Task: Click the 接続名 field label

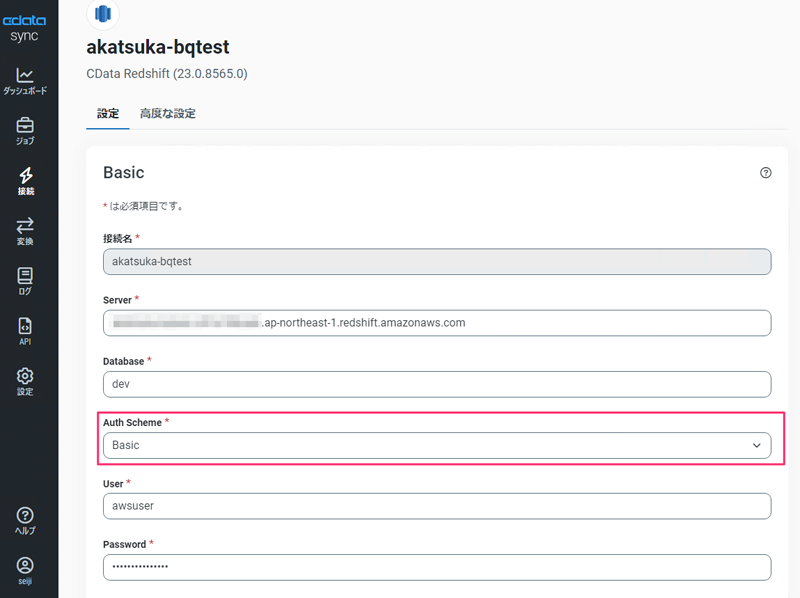Action: pyautogui.click(x=117, y=239)
